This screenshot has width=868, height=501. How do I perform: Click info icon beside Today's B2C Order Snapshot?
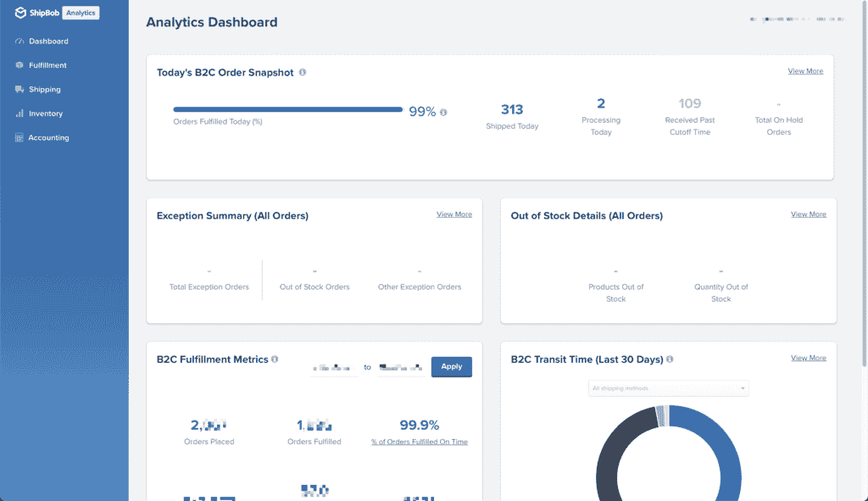tap(303, 73)
